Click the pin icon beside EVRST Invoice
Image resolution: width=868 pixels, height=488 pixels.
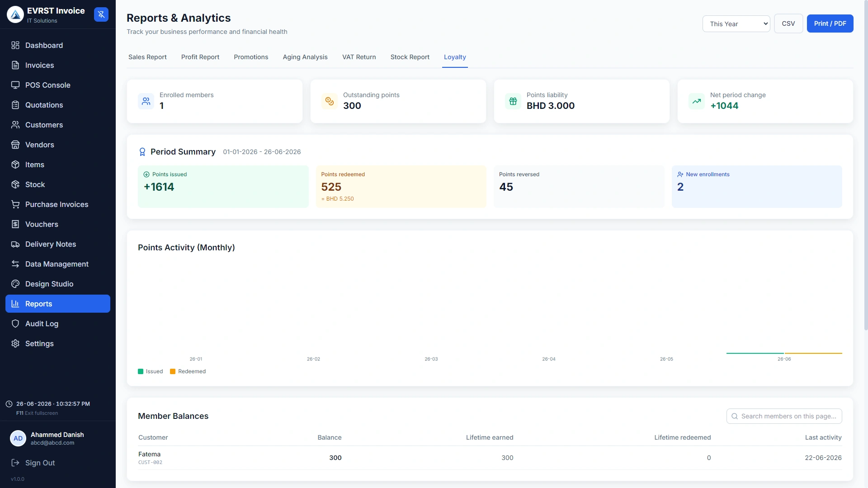coord(101,14)
